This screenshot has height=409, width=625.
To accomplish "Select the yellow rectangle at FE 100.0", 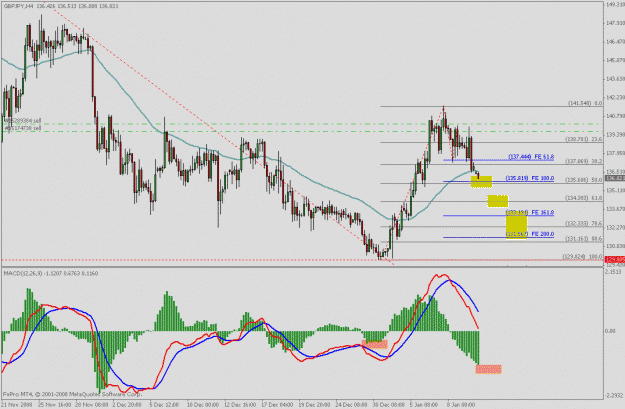I will [x=481, y=182].
